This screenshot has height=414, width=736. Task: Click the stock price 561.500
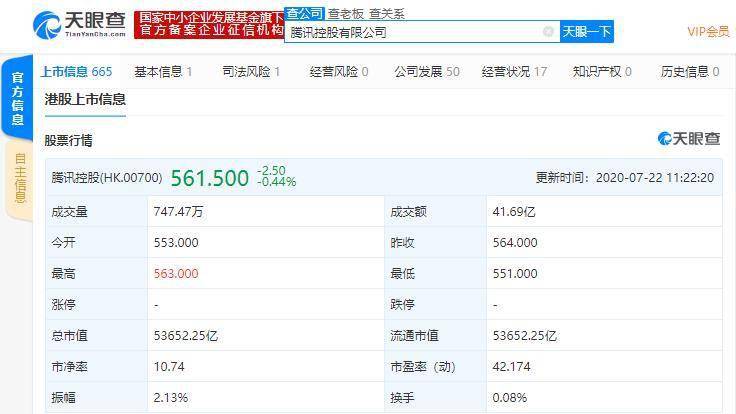(210, 178)
